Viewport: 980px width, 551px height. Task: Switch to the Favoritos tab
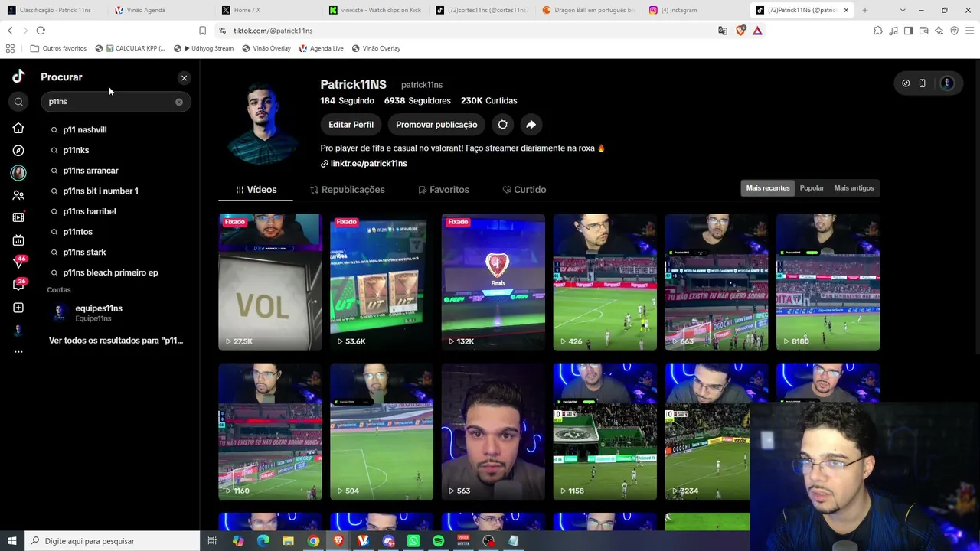point(443,190)
